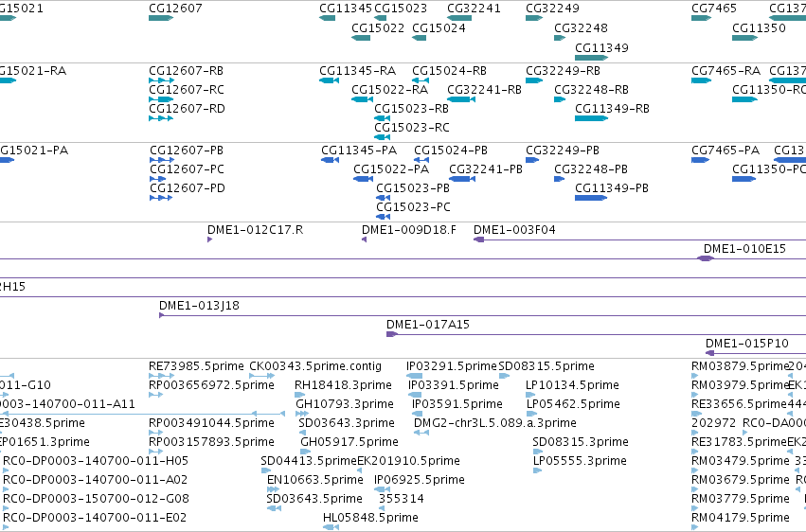Open BAC clone DME1-017A15
The image size is (806, 532).
(428, 325)
